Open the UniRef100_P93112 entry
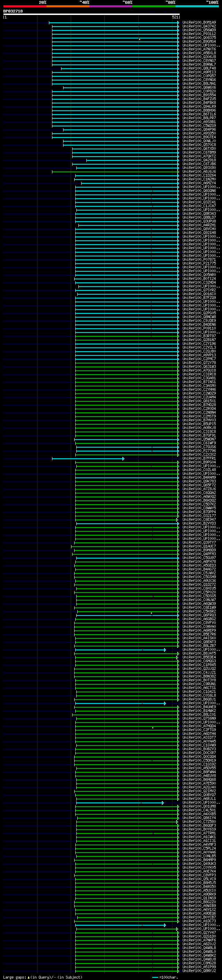Viewport: 222px width, 980px height. tap(199, 34)
